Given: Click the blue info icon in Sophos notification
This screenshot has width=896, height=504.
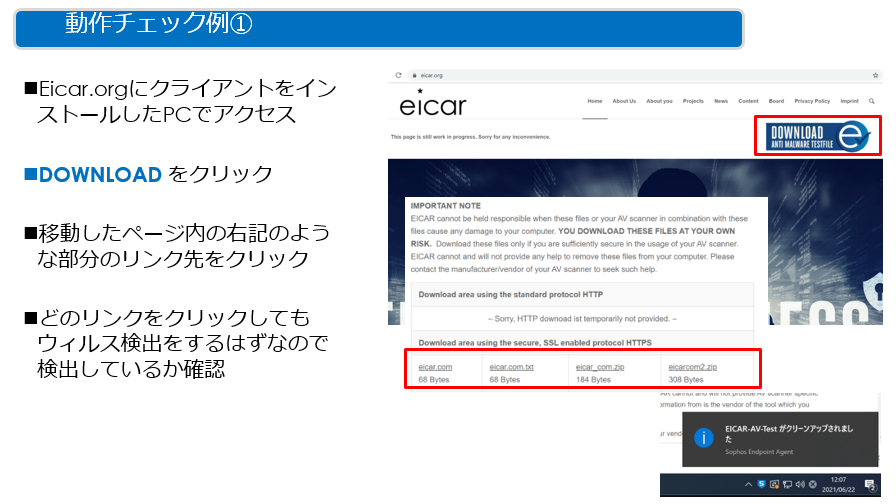Looking at the screenshot, I should point(704,438).
